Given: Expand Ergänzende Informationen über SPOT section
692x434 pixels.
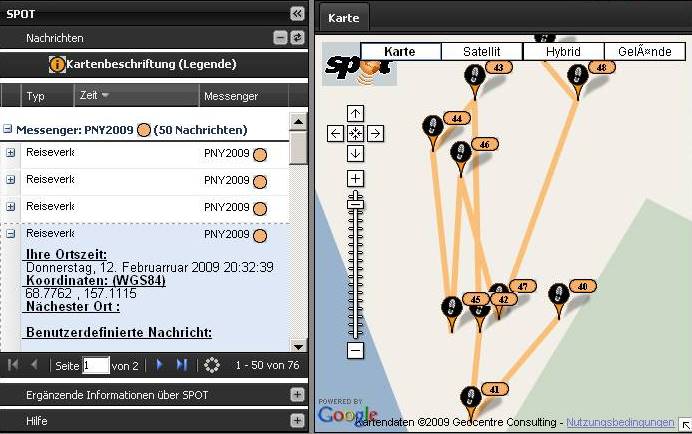Looking at the screenshot, I should pos(297,395).
